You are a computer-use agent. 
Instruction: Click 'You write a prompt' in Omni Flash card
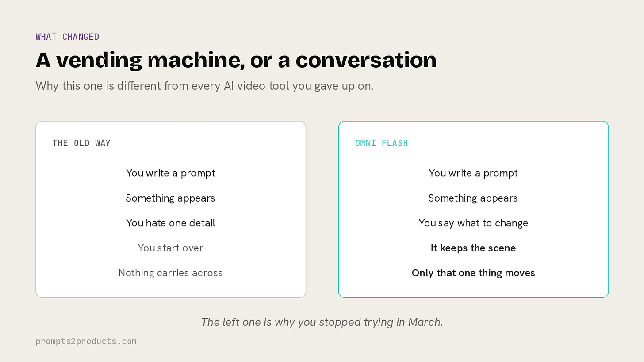tap(473, 173)
